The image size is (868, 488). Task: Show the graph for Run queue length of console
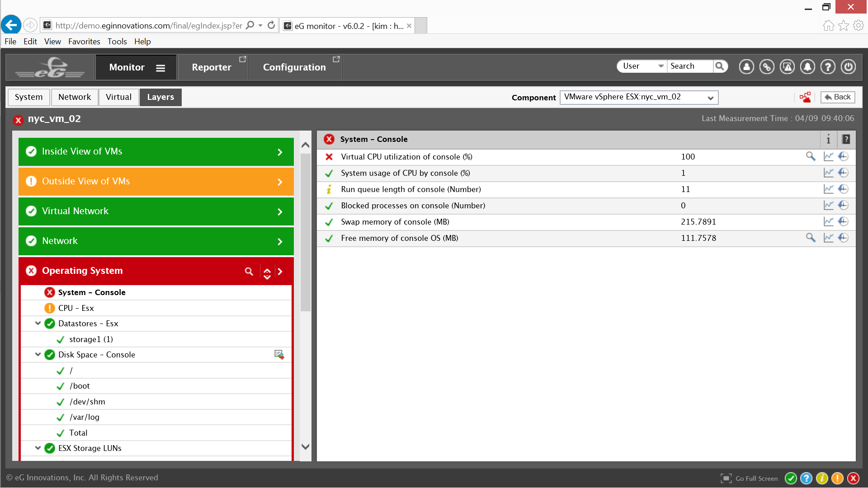pos(828,189)
